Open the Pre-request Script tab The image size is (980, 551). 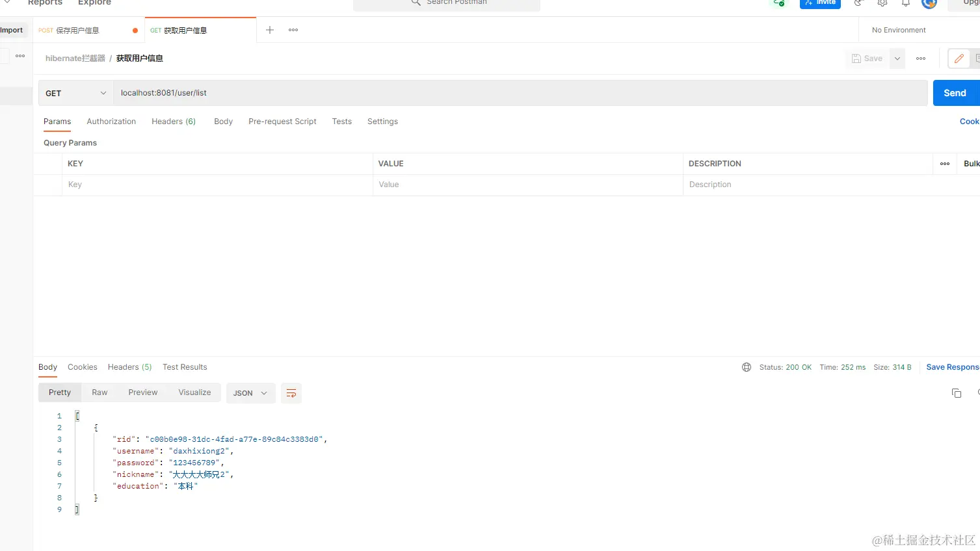click(282, 122)
